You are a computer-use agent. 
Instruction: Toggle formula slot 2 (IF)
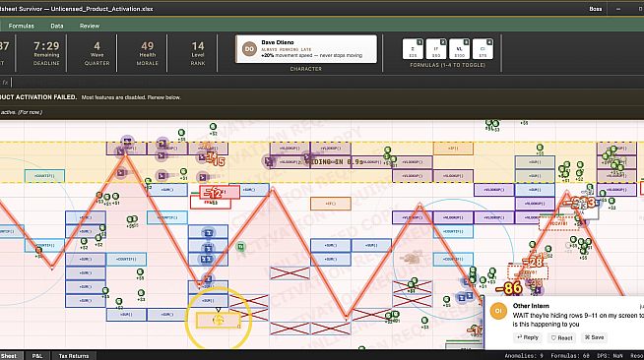(436, 49)
